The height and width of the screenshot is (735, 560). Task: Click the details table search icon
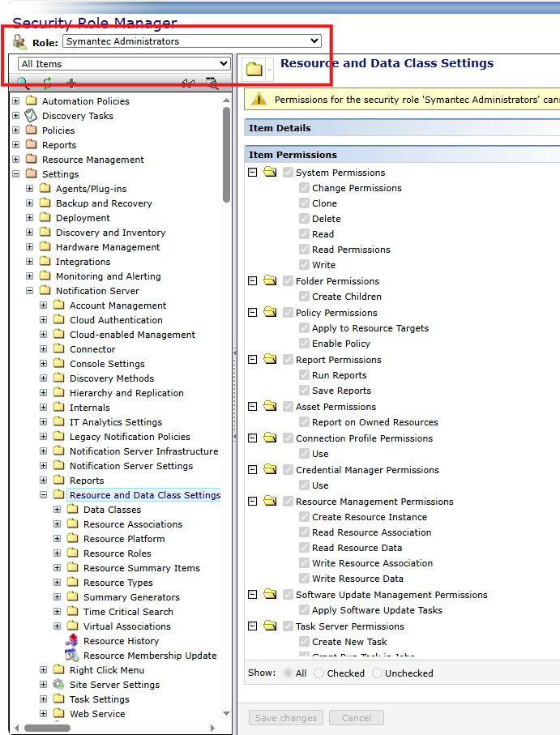(x=212, y=83)
